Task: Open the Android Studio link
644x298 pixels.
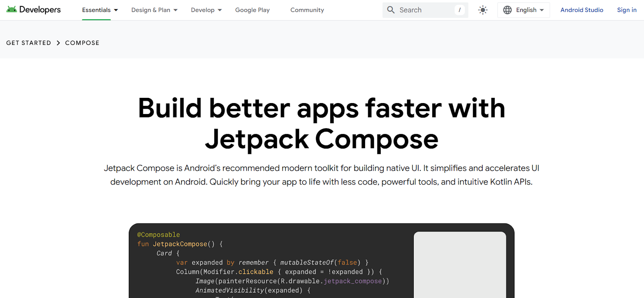Action: (x=582, y=10)
